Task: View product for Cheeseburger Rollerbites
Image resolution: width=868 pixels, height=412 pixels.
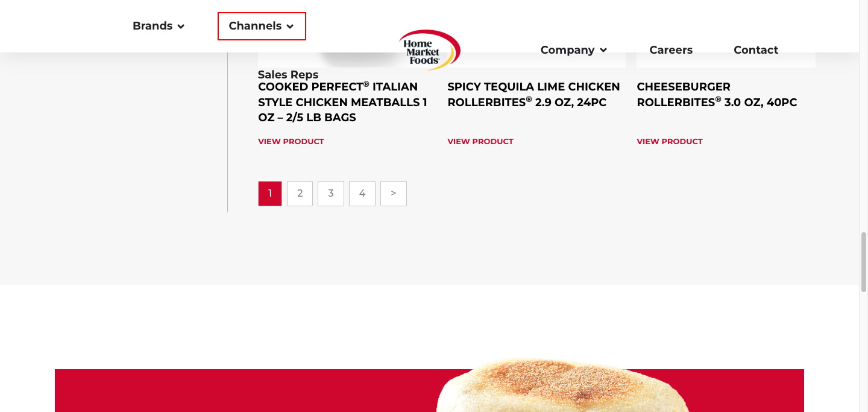Action: pyautogui.click(x=670, y=142)
